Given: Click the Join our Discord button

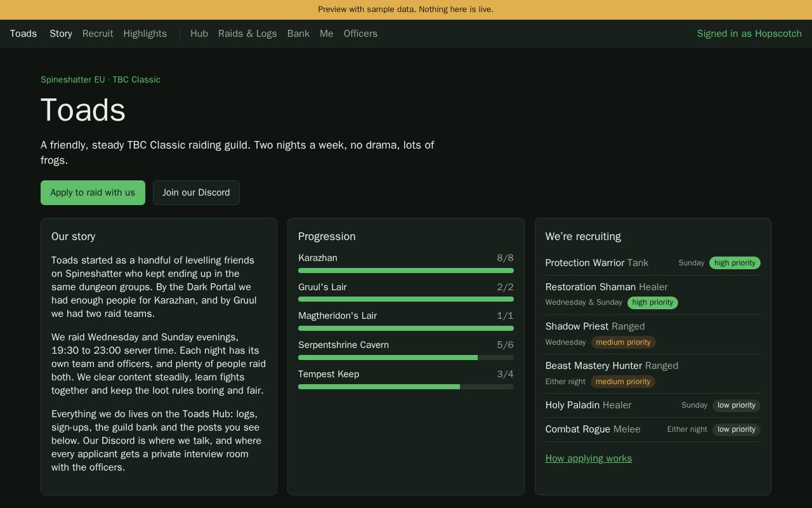Looking at the screenshot, I should tap(196, 192).
